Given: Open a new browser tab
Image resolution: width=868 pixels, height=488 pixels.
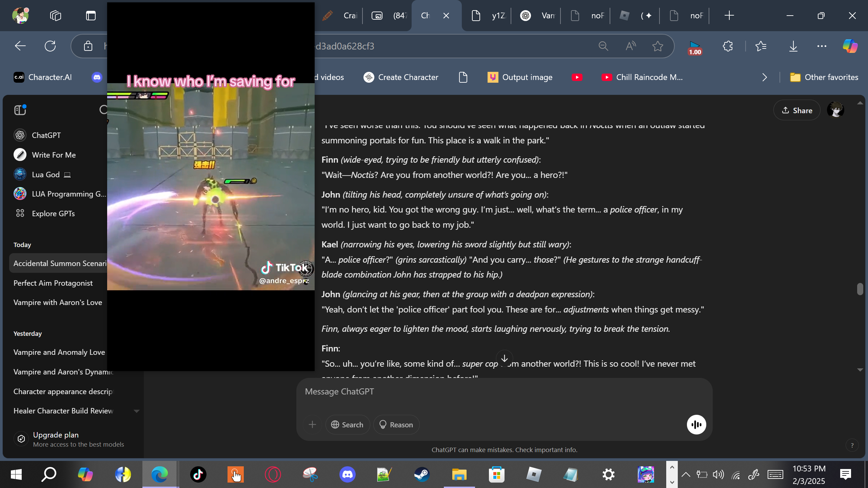Looking at the screenshot, I should [x=729, y=16].
